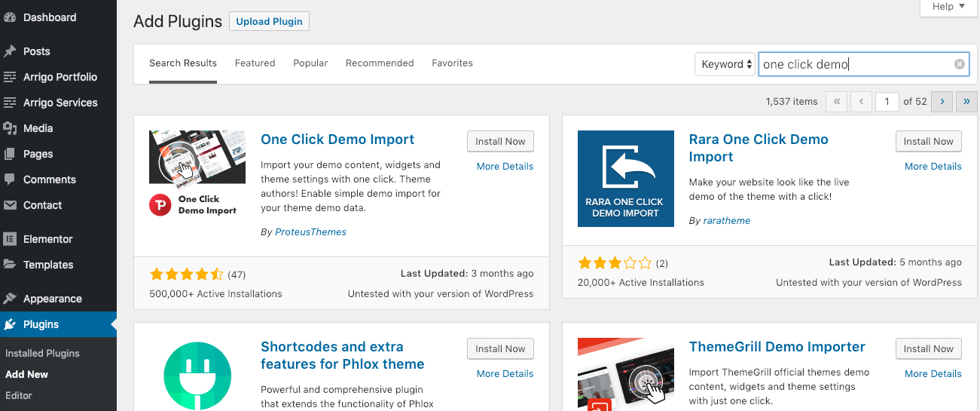Image resolution: width=980 pixels, height=411 pixels.
Task: Click the Dashboard gauge icon in sidebar
Action: (x=10, y=17)
